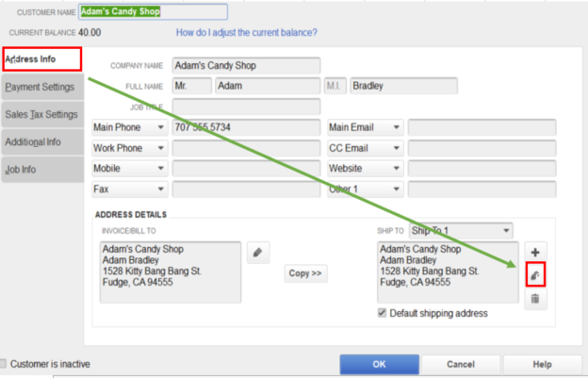Switch to Payment Settings tab
The image size is (588, 378).
(42, 88)
